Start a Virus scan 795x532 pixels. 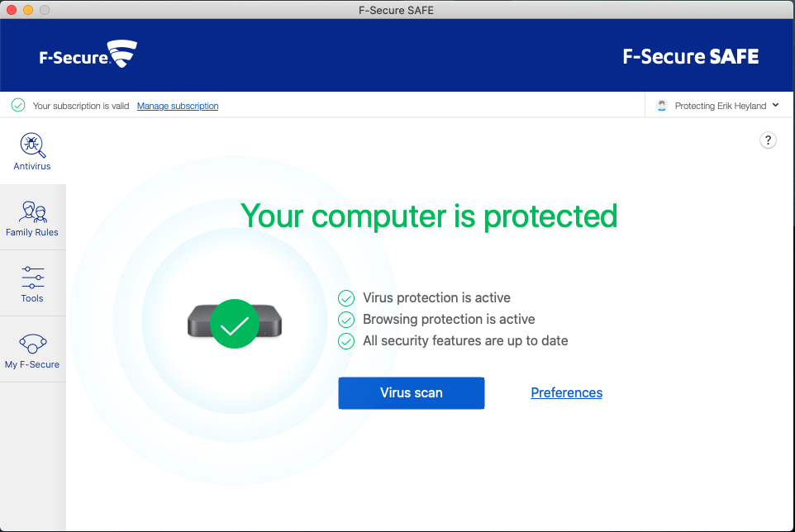click(411, 393)
